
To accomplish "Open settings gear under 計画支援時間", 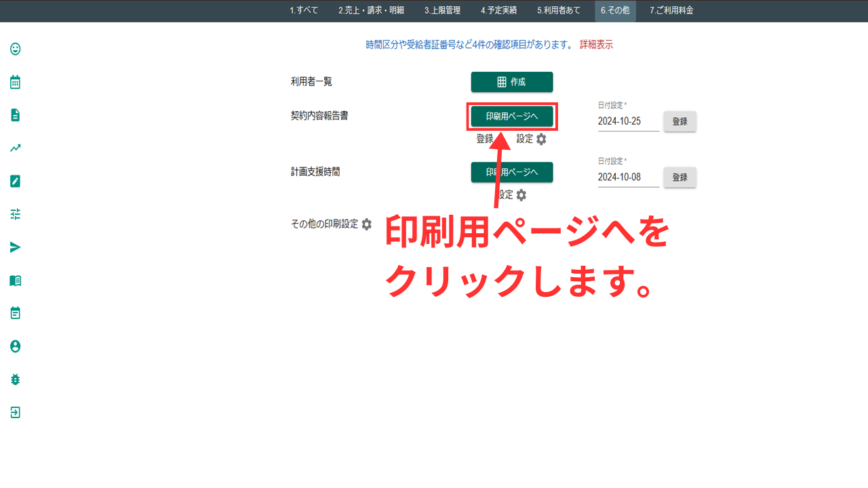I will tap(521, 195).
